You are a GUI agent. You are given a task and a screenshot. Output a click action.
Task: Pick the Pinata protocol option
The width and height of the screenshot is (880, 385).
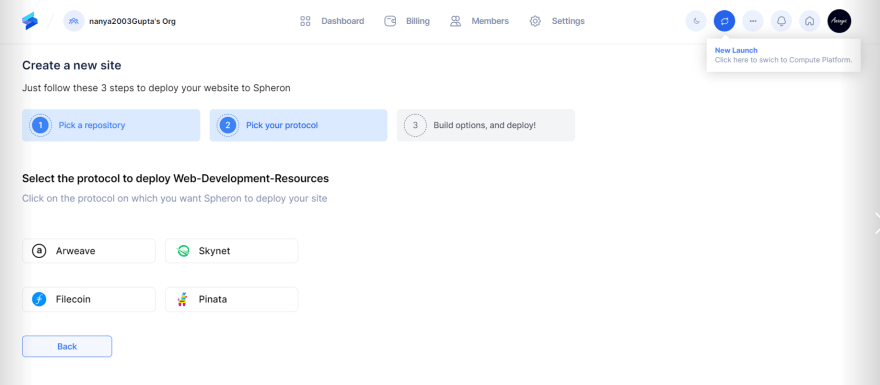point(232,299)
